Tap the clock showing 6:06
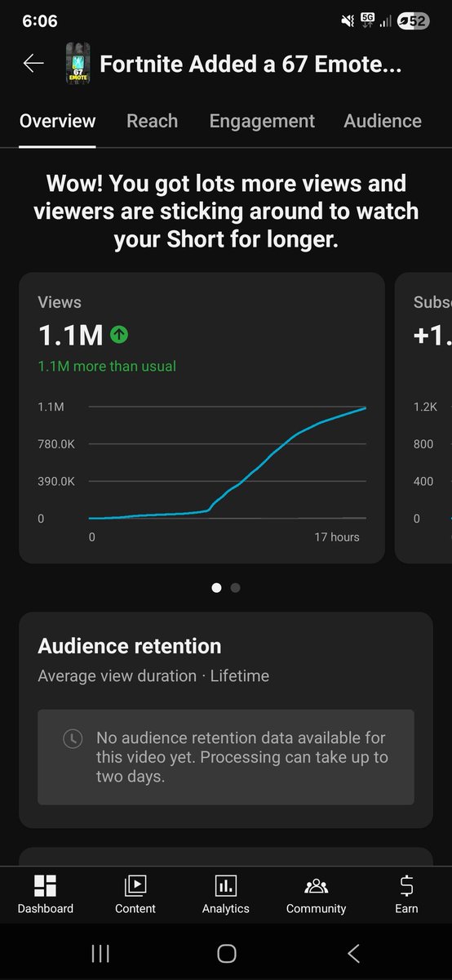The height and width of the screenshot is (980, 452). tap(40, 21)
